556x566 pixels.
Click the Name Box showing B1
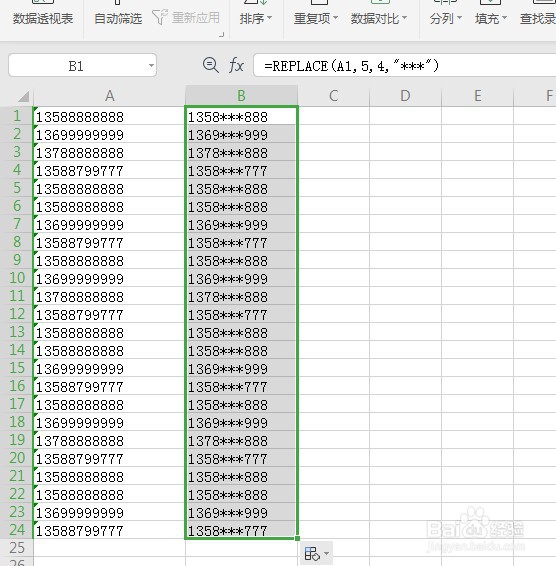point(82,65)
